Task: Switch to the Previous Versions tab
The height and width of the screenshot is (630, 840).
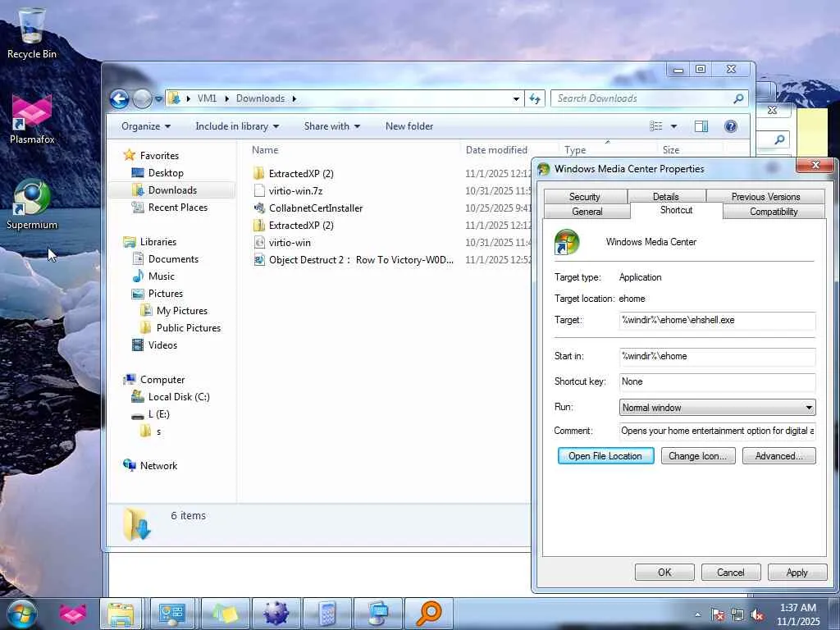Action: 765,197
